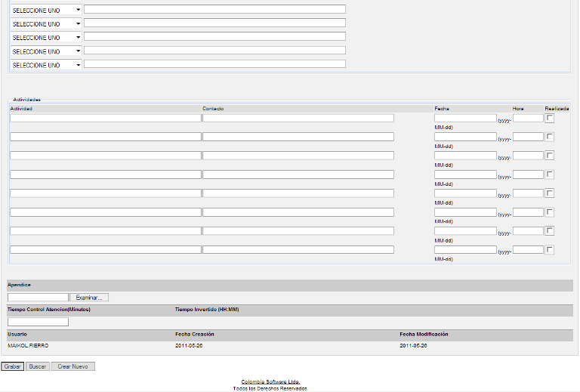Browse for a file with Examinar button
This screenshot has width=580, height=392.
(x=91, y=298)
